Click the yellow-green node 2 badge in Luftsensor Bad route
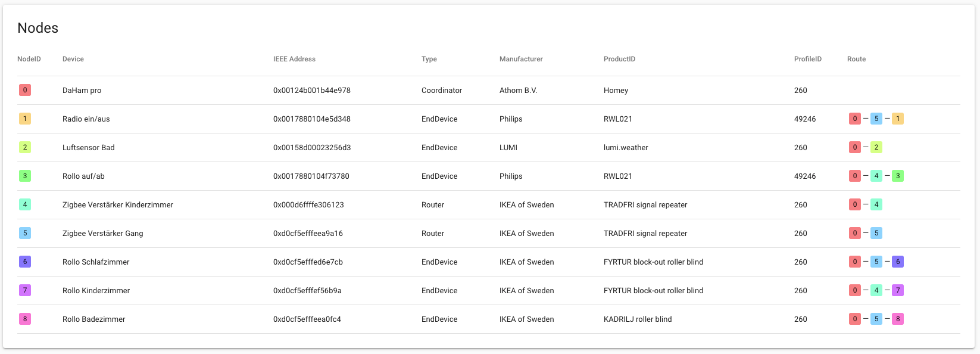Screen dimensions: 980x354 (x=876, y=147)
